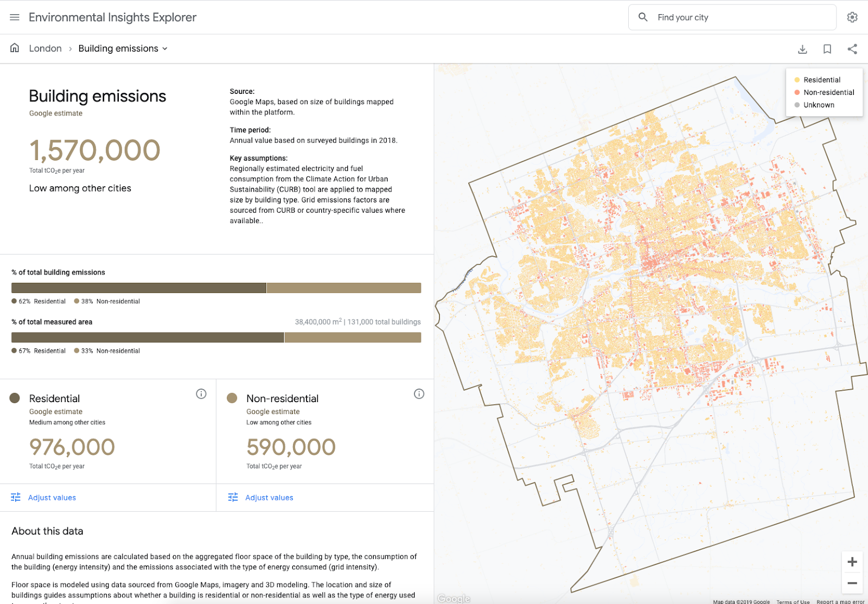The height and width of the screenshot is (604, 868).
Task: Open Adjust values for Non-residential
Action: [x=269, y=498]
